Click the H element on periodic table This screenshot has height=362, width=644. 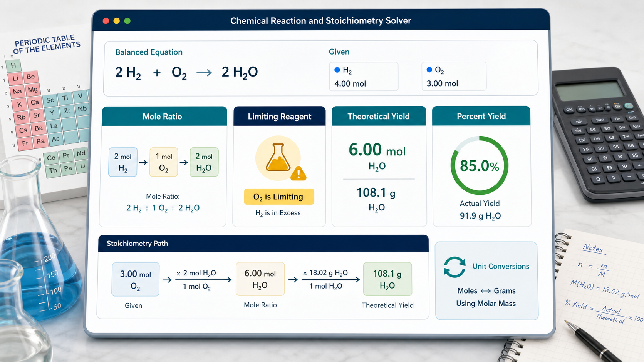(13, 65)
